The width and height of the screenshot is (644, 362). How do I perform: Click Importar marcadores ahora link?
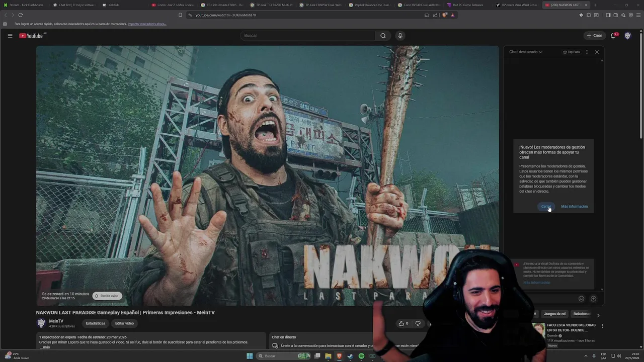[x=147, y=24]
